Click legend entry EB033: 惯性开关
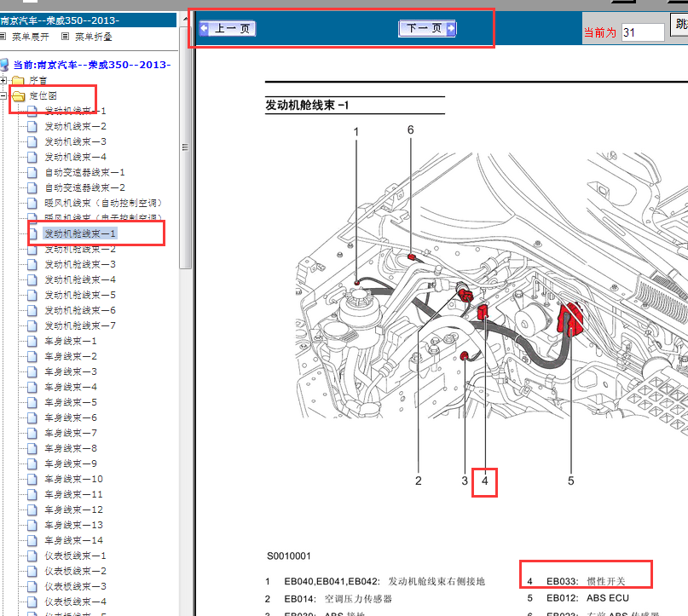This screenshot has height=616, width=688. tap(576, 581)
